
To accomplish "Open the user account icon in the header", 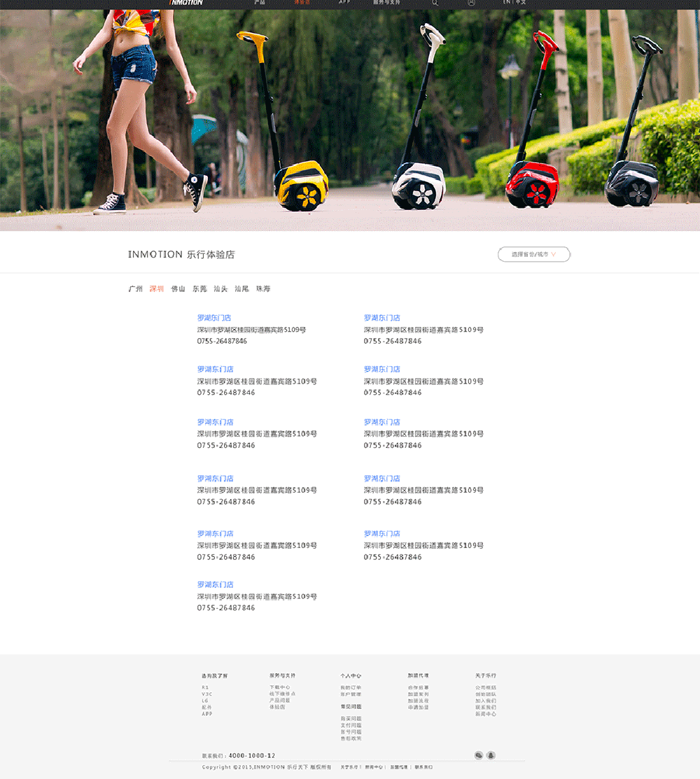I will tap(472, 3).
